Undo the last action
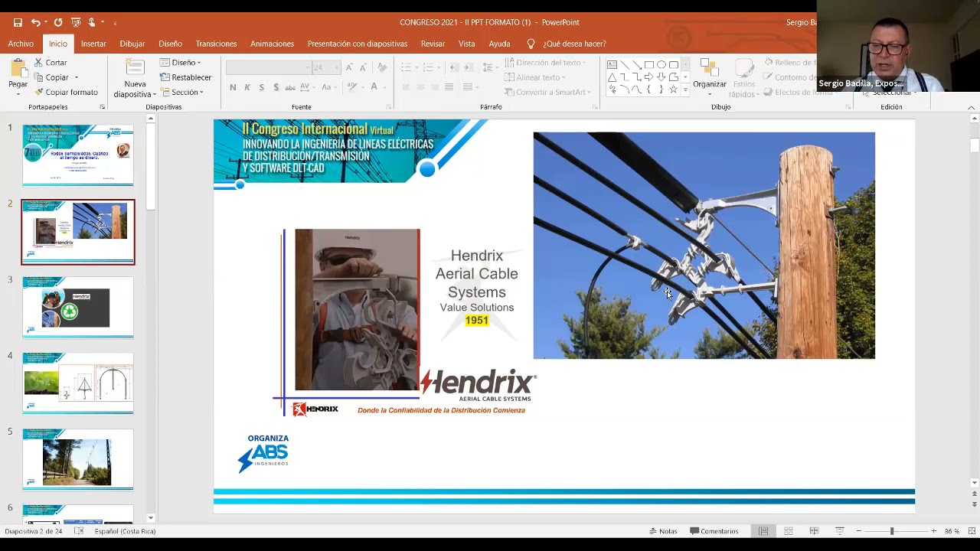This screenshot has height=551, width=980. [x=35, y=22]
